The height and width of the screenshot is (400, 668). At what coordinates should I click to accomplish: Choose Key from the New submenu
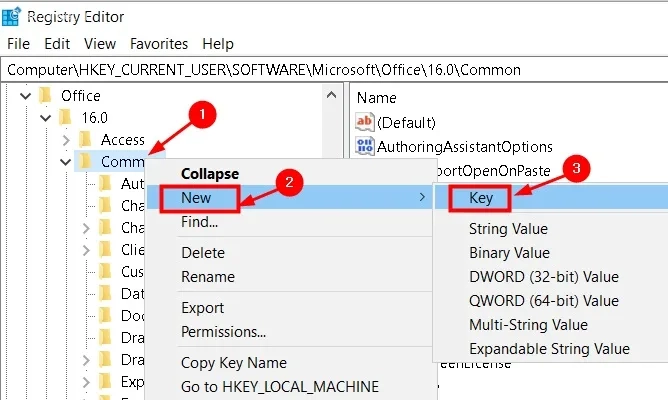(x=481, y=198)
